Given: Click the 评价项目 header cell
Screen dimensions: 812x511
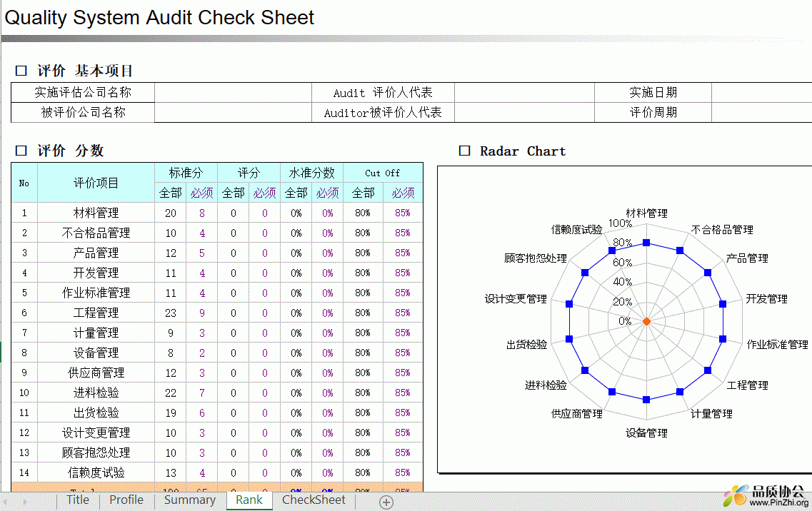Looking at the screenshot, I should 96,183.
